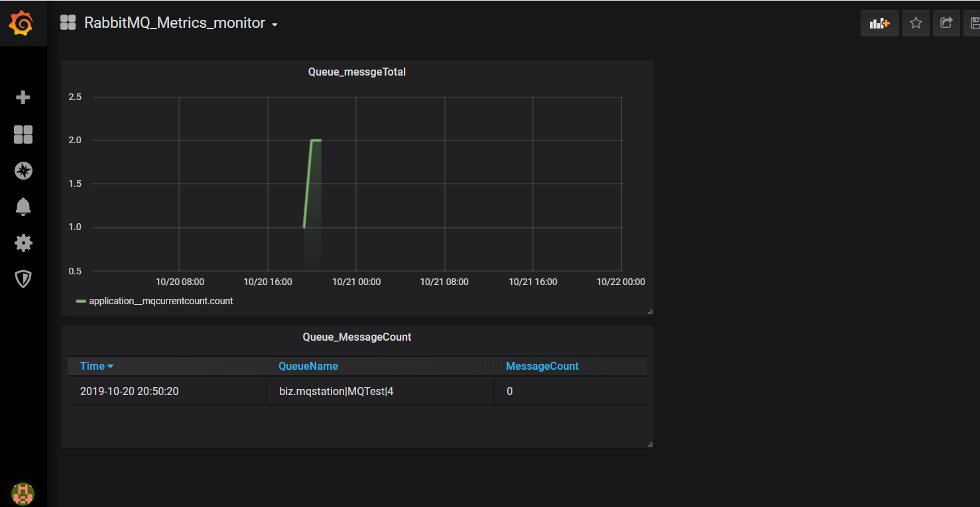Open the Queue_MessageCount panel title menu
Screen dimensions: 980x507
coord(357,337)
